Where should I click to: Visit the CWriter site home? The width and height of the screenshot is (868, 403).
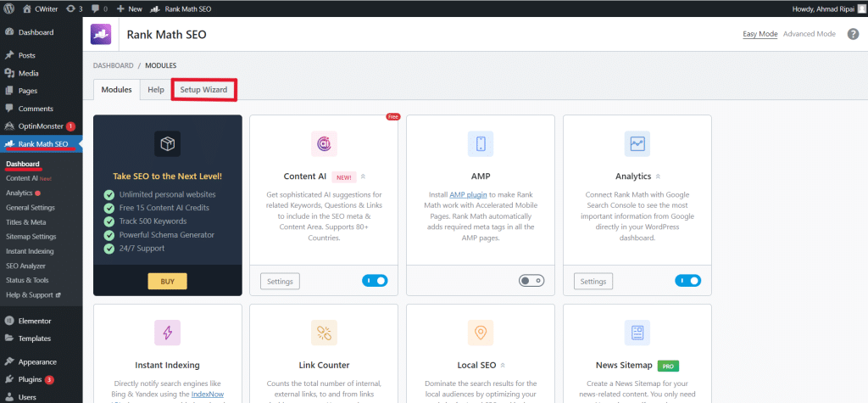pos(40,8)
